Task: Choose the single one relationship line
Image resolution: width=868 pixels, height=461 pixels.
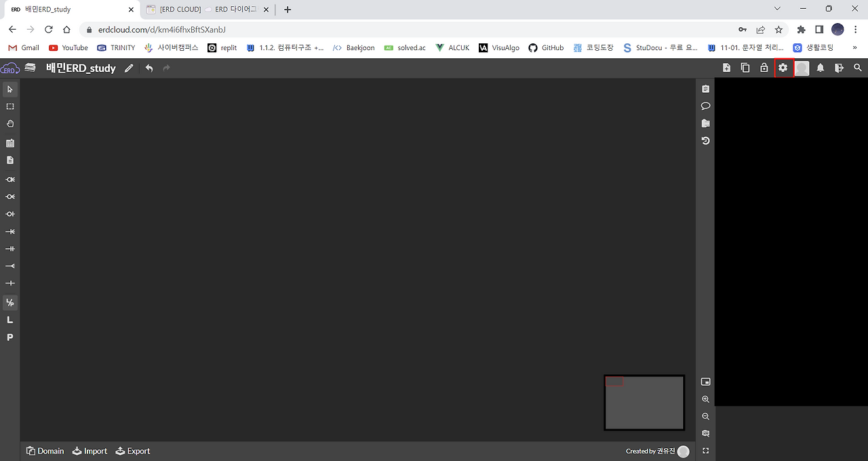Action: (10, 283)
